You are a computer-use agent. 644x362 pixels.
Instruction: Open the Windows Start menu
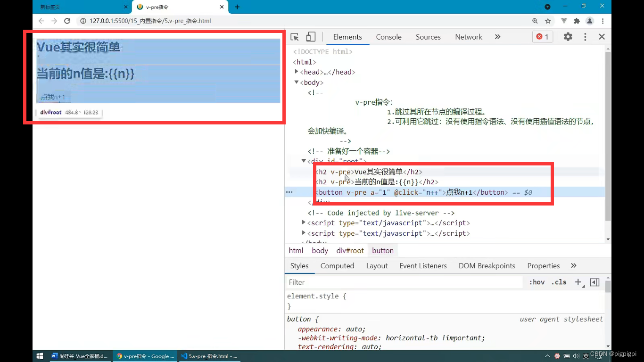pos(40,356)
